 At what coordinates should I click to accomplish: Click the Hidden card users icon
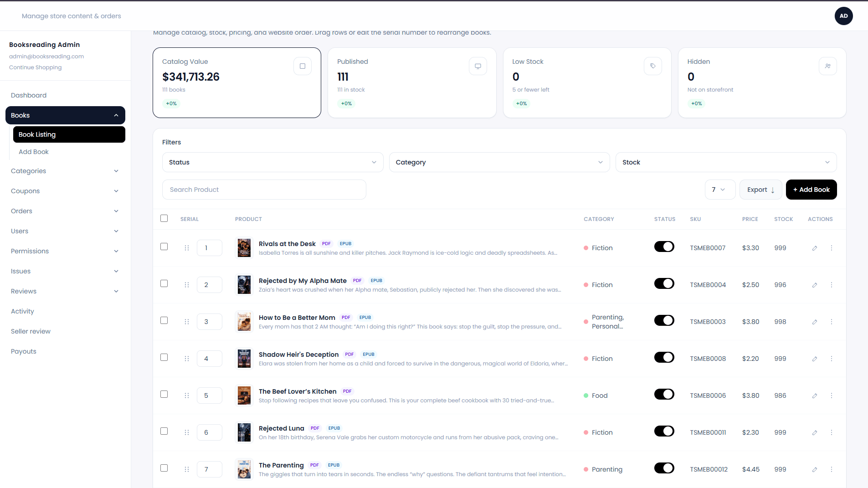point(828,66)
